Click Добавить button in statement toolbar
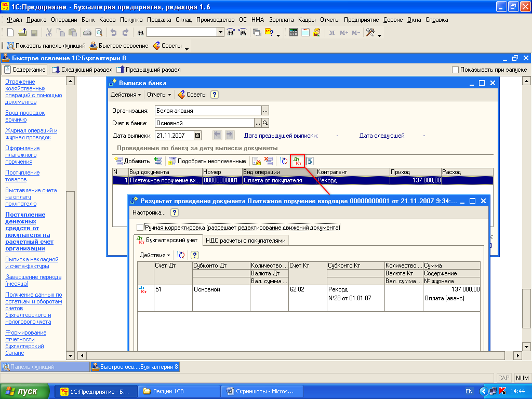 (132, 161)
